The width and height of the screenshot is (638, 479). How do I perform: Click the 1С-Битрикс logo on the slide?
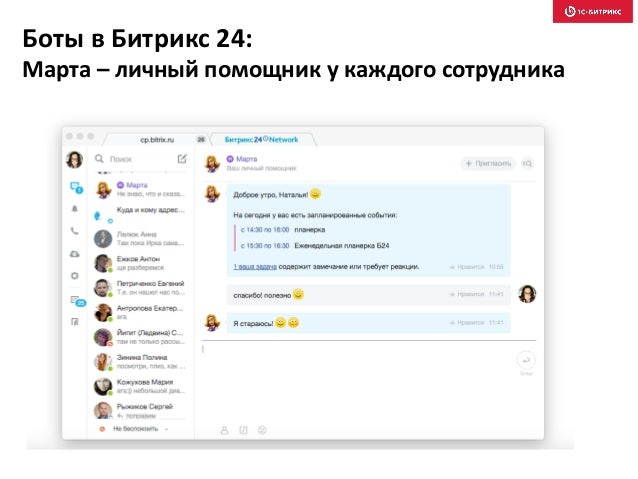coord(592,11)
